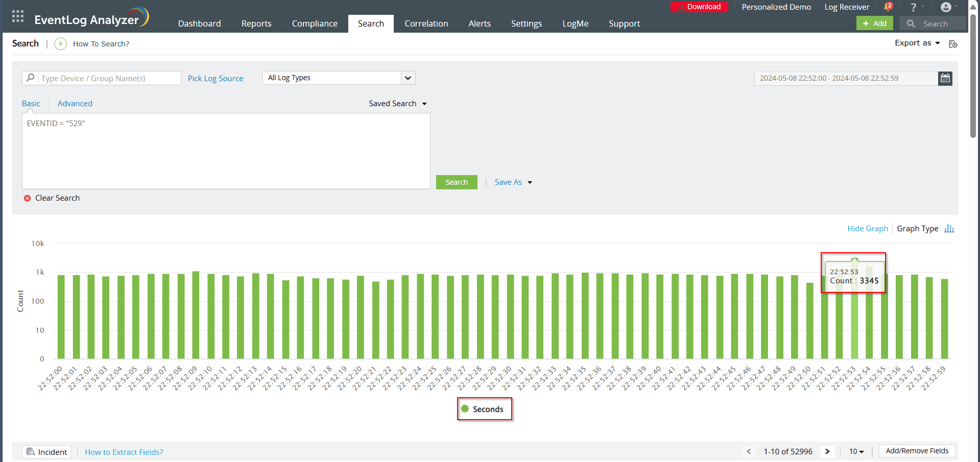The width and height of the screenshot is (980, 462).
Task: Click the schedule export icon beside Export as
Action: tap(953, 44)
